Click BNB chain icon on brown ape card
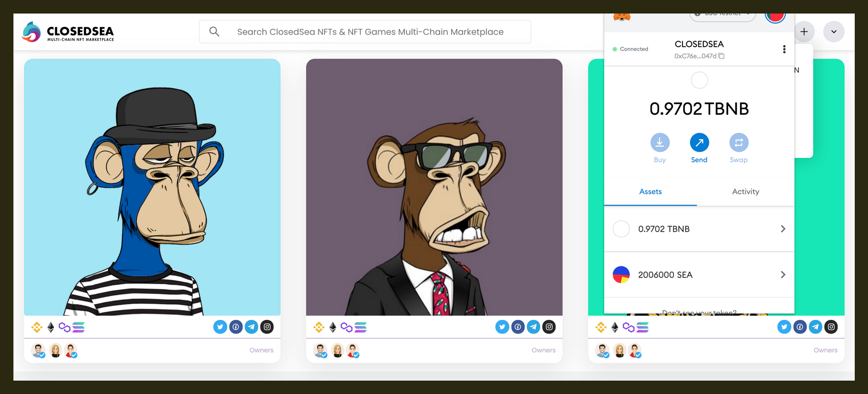The width and height of the screenshot is (868, 394). [319, 327]
